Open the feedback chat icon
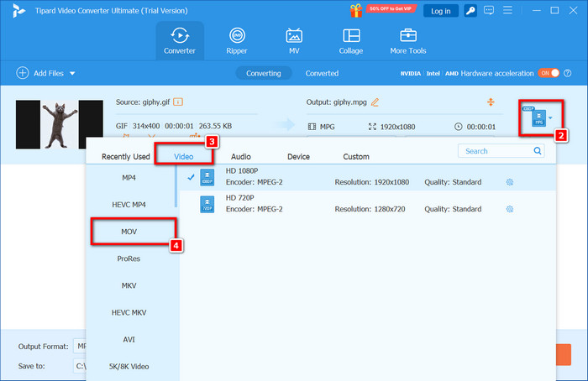 coord(489,10)
